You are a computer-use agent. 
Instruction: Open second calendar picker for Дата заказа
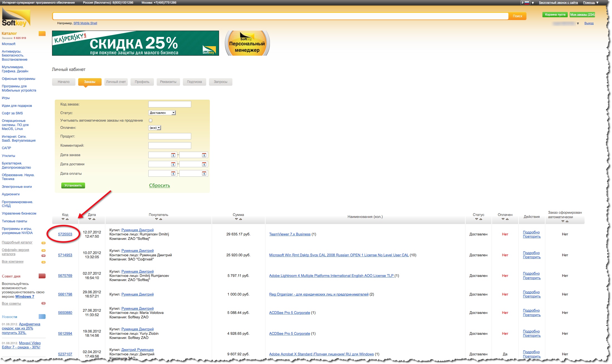tap(204, 155)
